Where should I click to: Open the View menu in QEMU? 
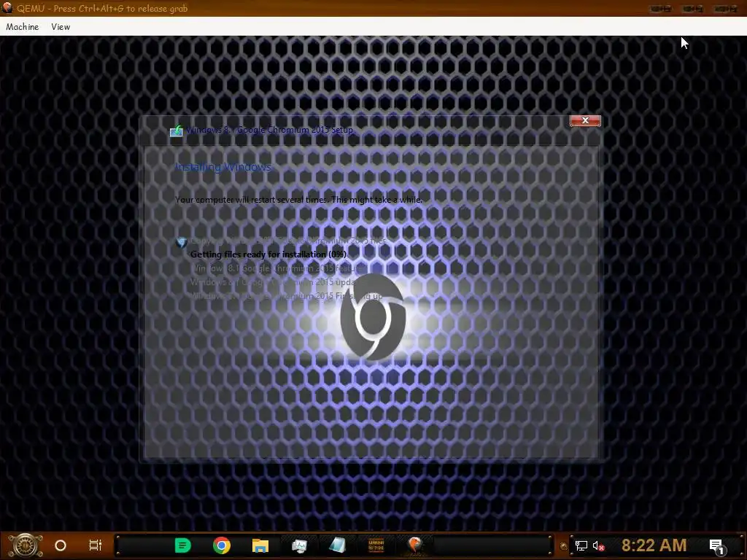click(x=61, y=27)
